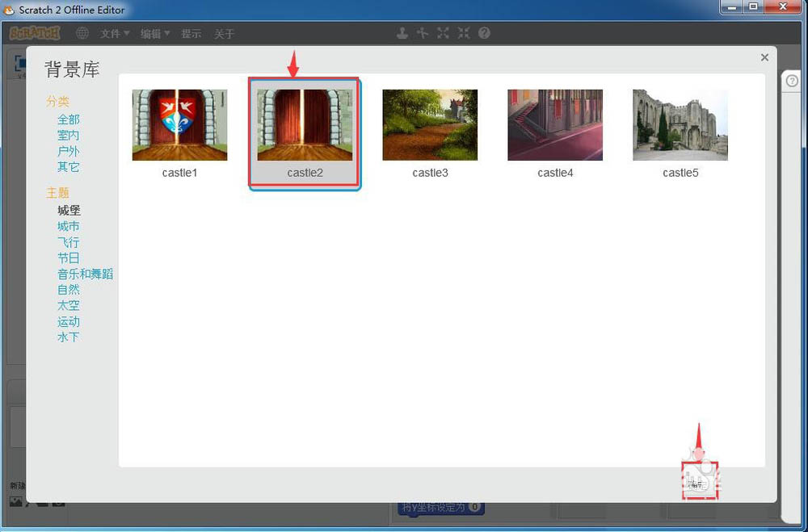Image resolution: width=808 pixels, height=532 pixels.
Task: Select the 节日 theme
Action: click(69, 258)
